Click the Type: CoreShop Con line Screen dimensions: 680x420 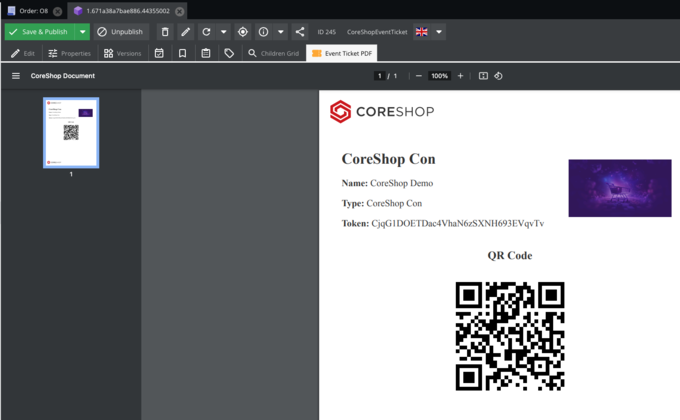pyautogui.click(x=382, y=203)
